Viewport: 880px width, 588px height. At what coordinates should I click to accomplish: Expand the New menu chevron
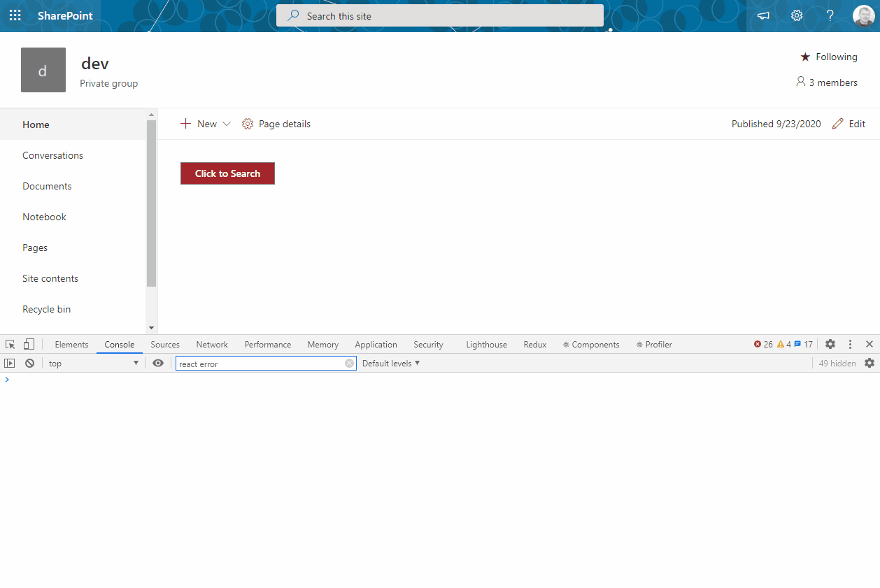point(227,123)
